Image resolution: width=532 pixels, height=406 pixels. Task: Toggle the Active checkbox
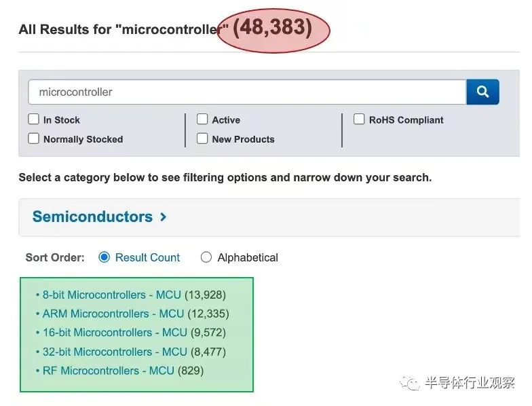click(202, 119)
